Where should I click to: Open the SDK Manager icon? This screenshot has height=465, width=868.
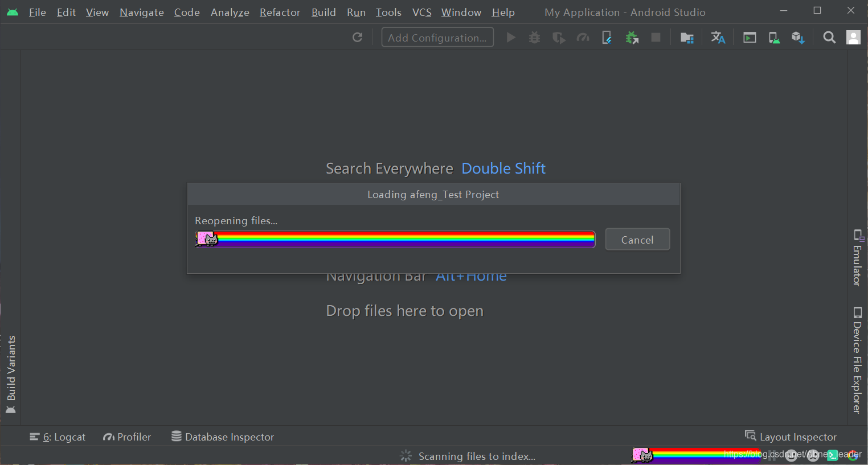click(798, 38)
